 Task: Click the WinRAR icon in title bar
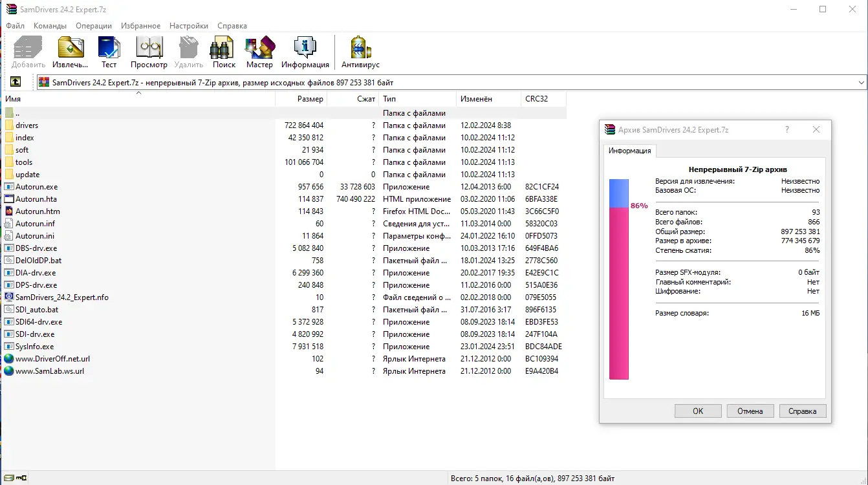point(12,9)
